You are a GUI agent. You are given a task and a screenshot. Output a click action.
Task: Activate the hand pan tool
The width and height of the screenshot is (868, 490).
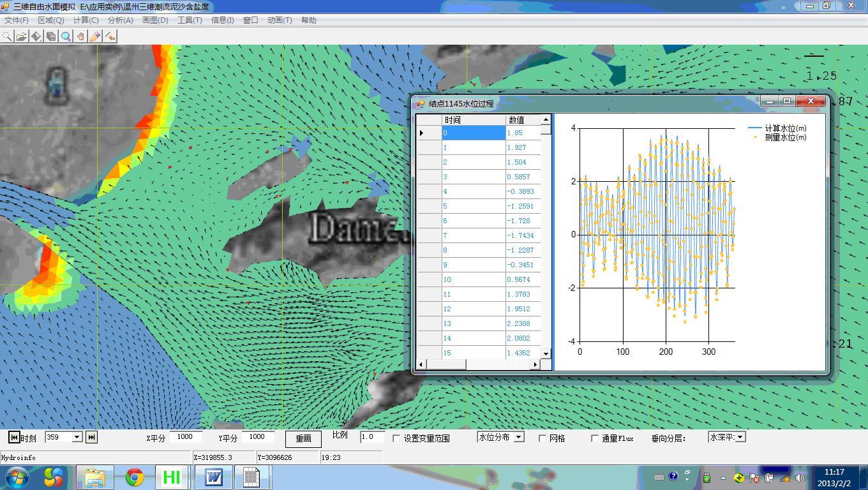(80, 36)
